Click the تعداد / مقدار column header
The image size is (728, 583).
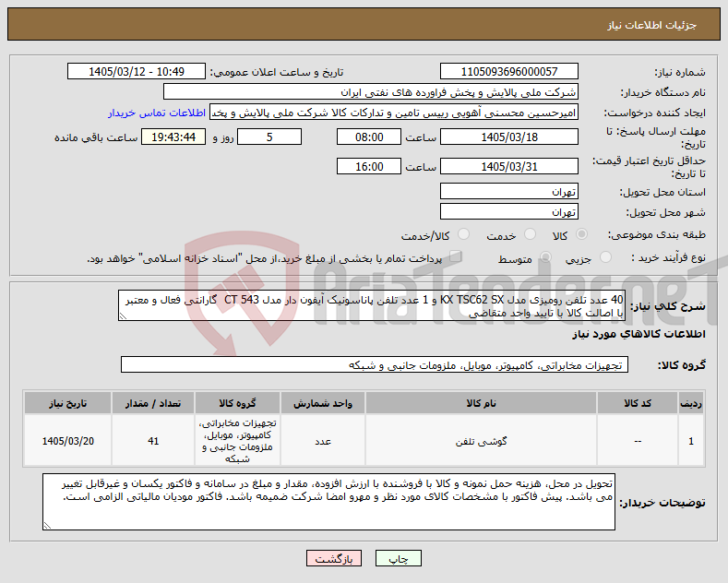pyautogui.click(x=153, y=403)
